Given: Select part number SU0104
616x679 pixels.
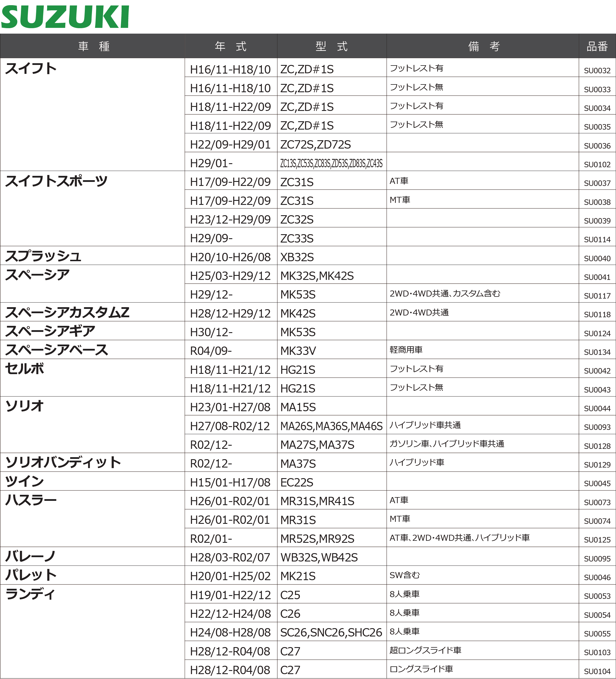Looking at the screenshot, I should click(x=597, y=671).
